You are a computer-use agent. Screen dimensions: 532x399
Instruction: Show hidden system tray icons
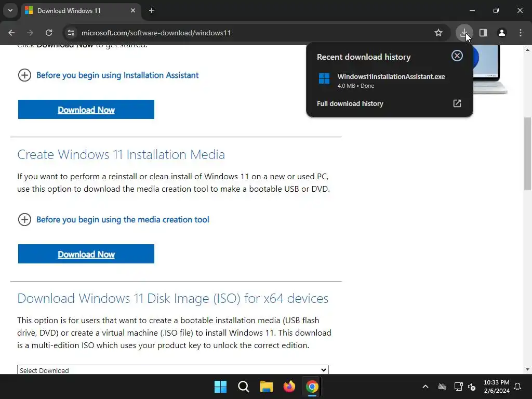[425, 387]
